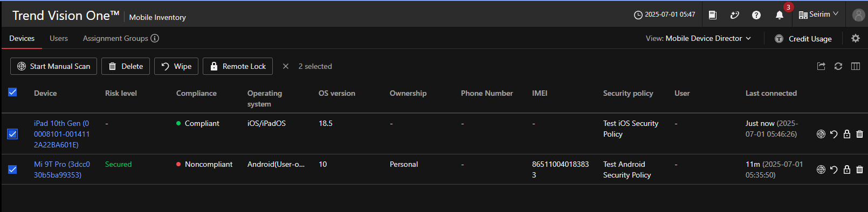Start scan icon for Mi 9T Pro row
This screenshot has height=212, width=868.
821,169
